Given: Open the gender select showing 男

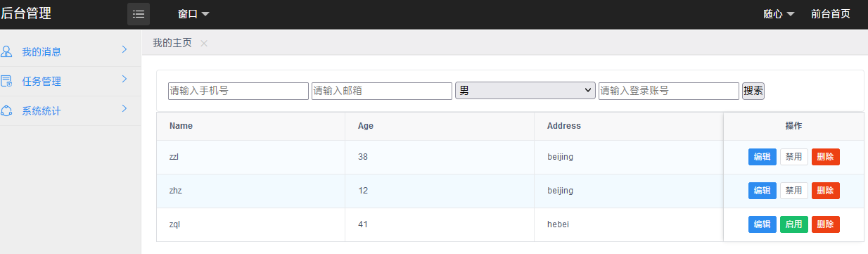Looking at the screenshot, I should [x=525, y=91].
